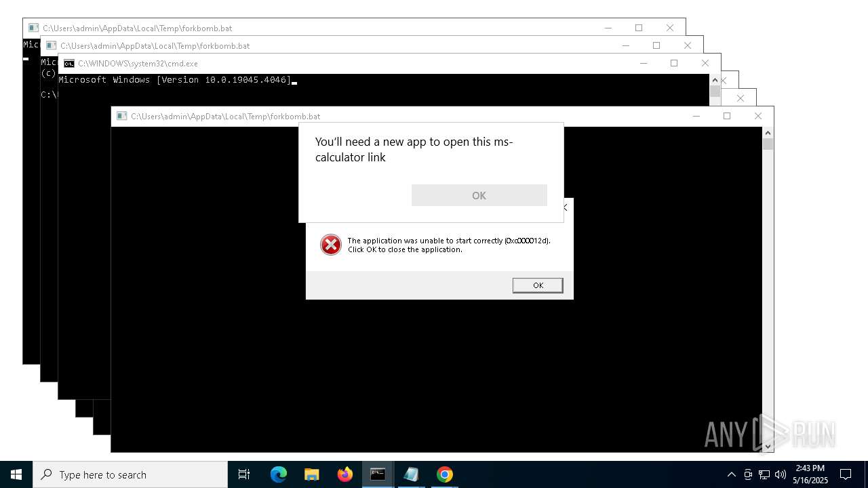This screenshot has height=488, width=868.
Task: Open clock showing 2:43 PM
Action: (810, 474)
